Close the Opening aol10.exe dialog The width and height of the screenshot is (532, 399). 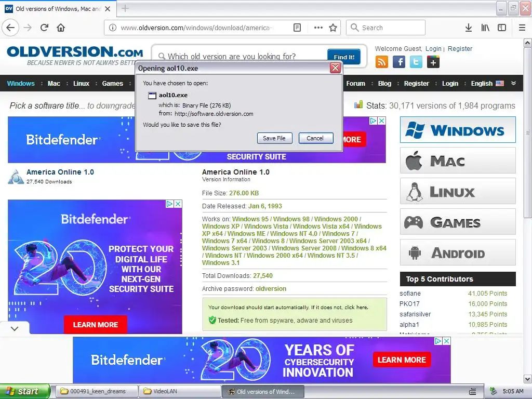coord(335,68)
